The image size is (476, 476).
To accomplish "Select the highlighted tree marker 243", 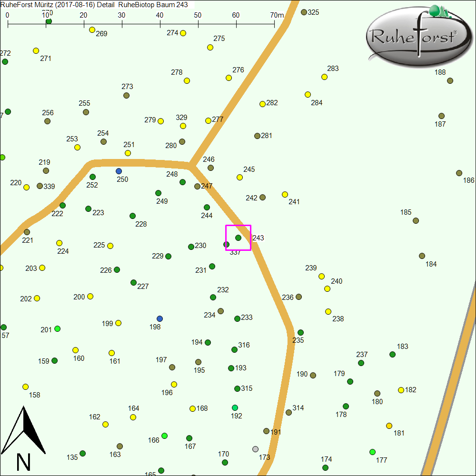I will [238, 237].
